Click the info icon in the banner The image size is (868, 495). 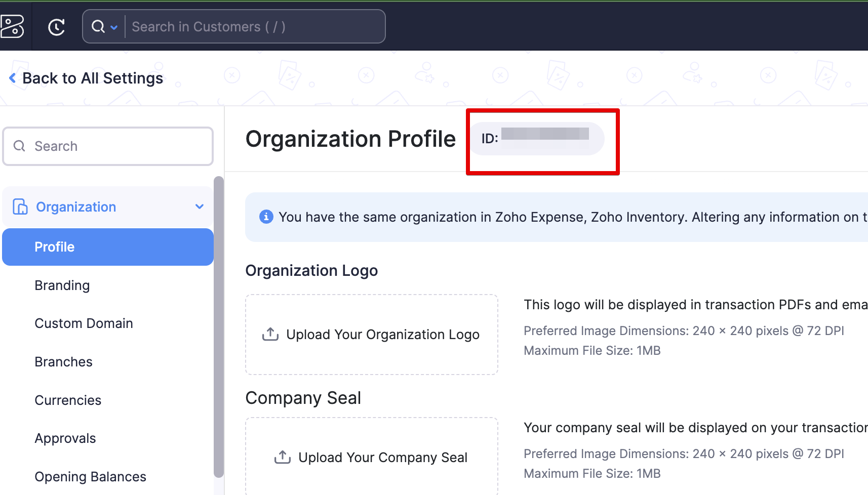pyautogui.click(x=266, y=217)
